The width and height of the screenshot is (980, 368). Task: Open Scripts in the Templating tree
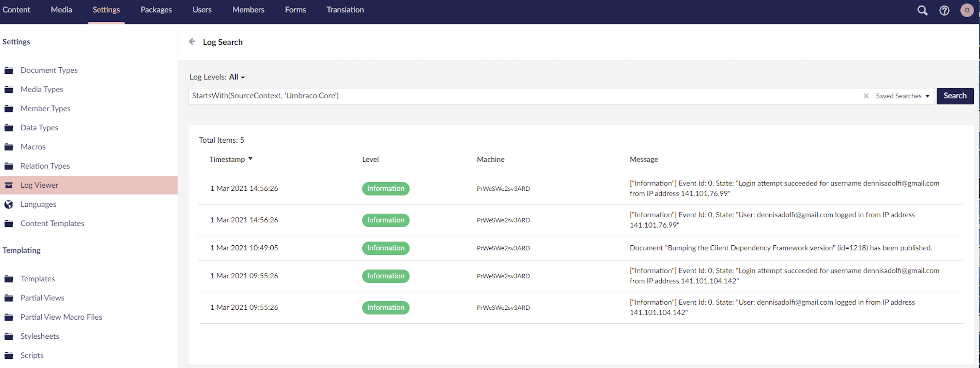coord(32,355)
